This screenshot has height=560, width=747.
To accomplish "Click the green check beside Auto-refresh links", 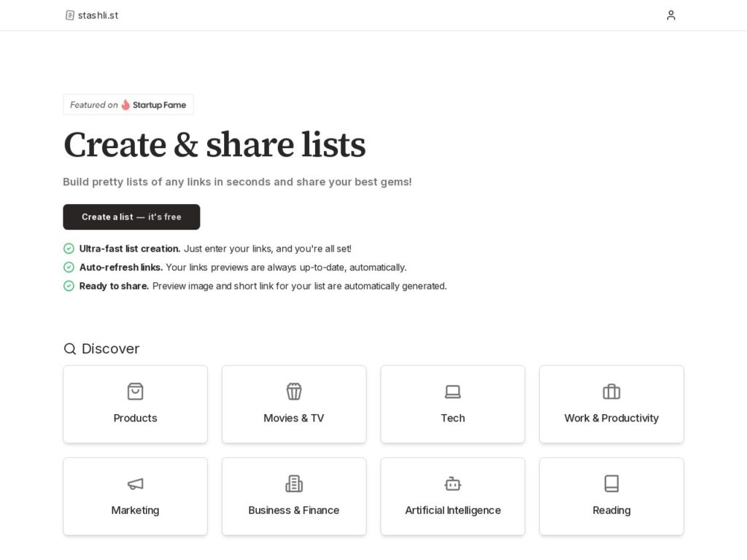I will tap(69, 267).
